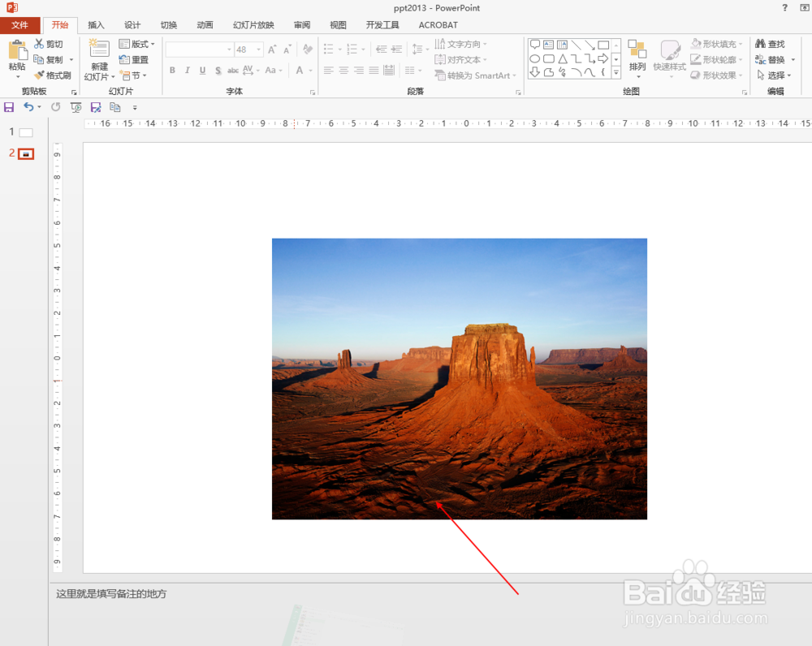Image resolution: width=812 pixels, height=646 pixels.
Task: Open the font color (A) picker
Action: 300,71
